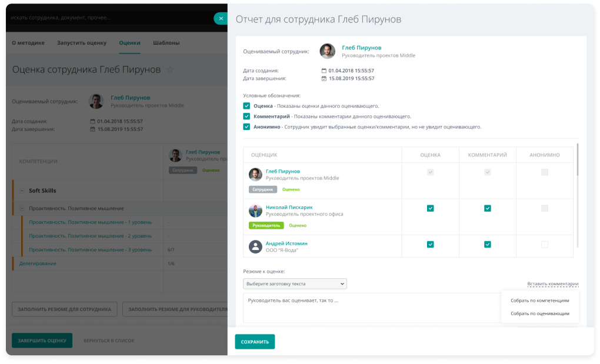Switch to the Оценки tab

coord(129,43)
